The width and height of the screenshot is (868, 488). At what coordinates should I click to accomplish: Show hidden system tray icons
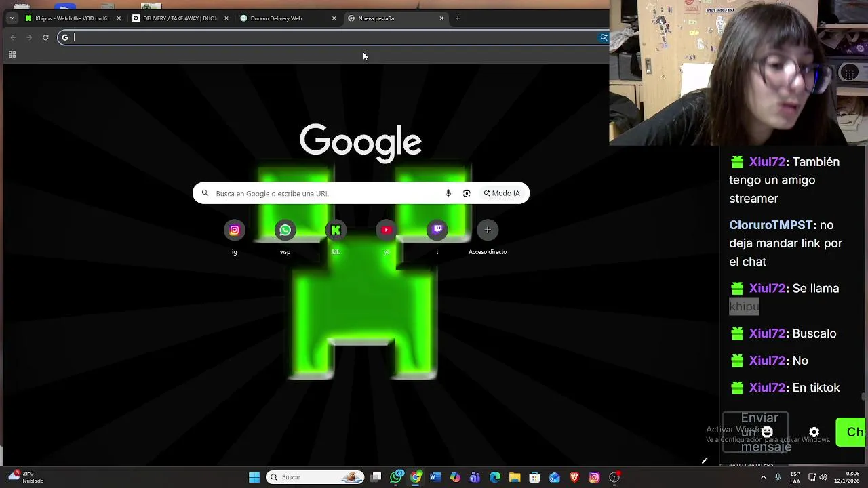click(763, 477)
